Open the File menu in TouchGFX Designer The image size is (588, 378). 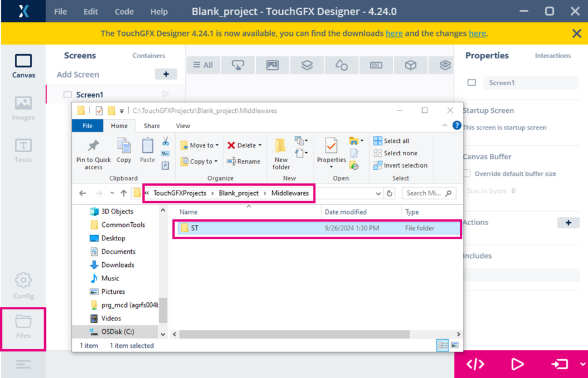[61, 12]
